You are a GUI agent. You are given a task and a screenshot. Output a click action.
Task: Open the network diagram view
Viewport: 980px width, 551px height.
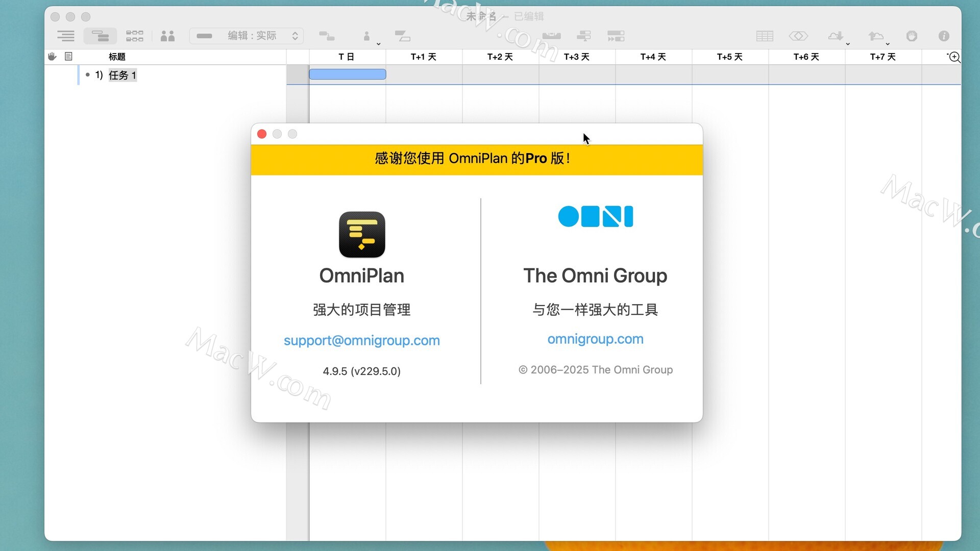tap(135, 36)
